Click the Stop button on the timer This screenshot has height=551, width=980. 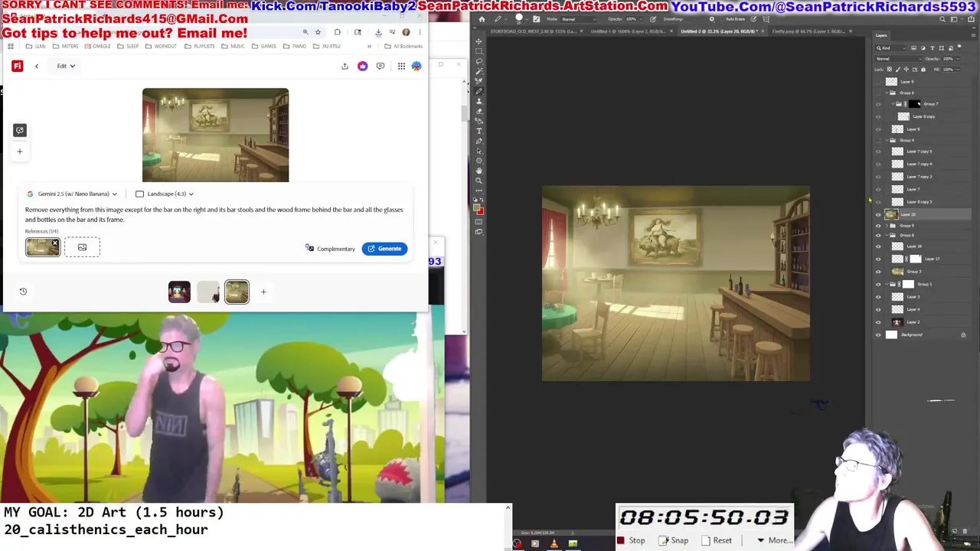632,540
